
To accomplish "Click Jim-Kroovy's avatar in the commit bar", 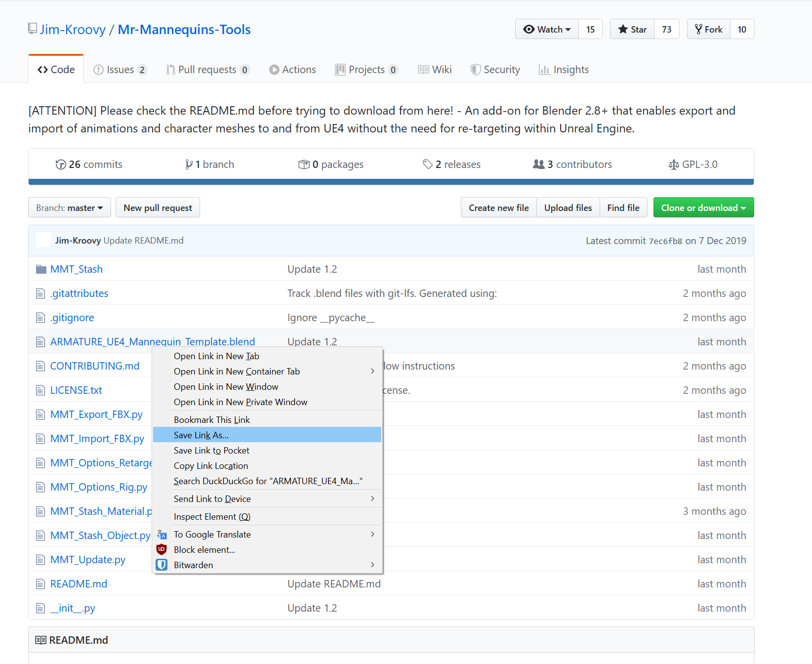I will pyautogui.click(x=43, y=240).
